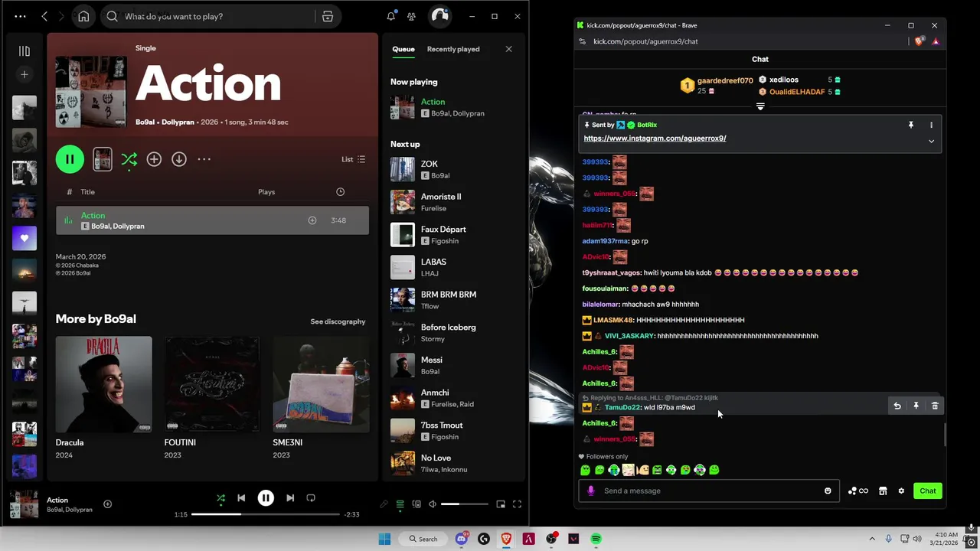980x551 pixels.
Task: Click Bo9al artist link under Action title
Action: 145,122
